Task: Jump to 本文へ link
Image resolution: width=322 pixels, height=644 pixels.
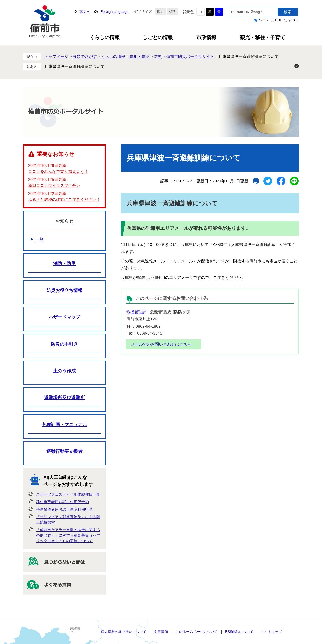Action: [85, 12]
